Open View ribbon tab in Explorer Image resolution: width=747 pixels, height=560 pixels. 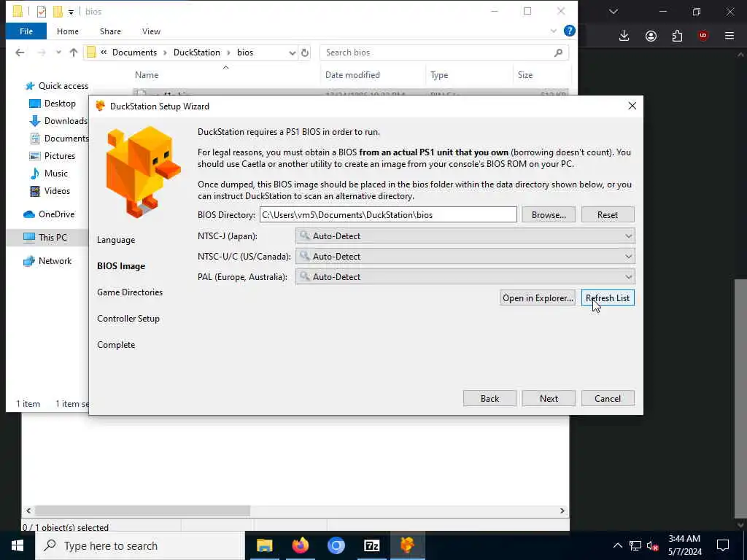(x=151, y=31)
